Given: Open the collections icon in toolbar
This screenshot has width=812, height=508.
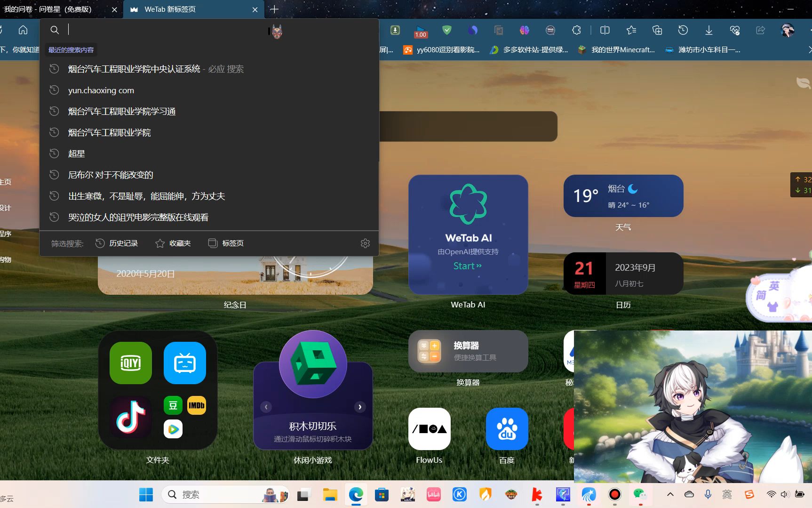Looking at the screenshot, I should [x=657, y=30].
